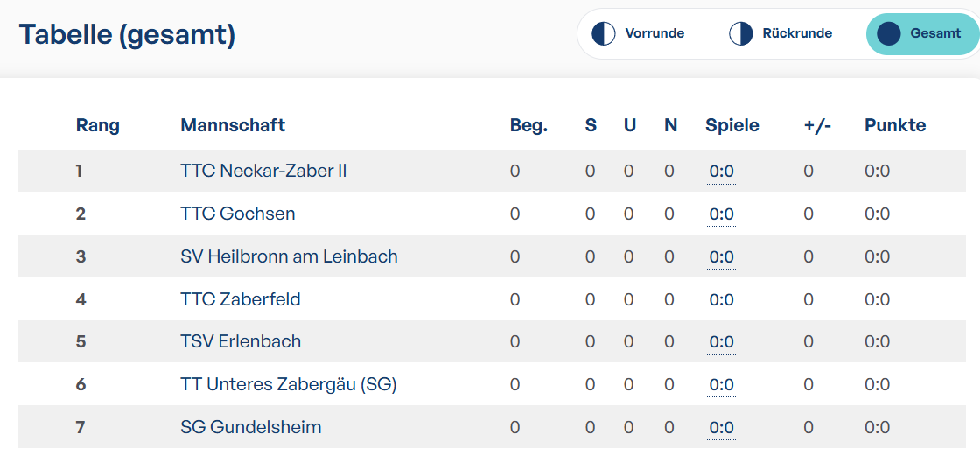Select the Gesamt table view

coord(922,33)
